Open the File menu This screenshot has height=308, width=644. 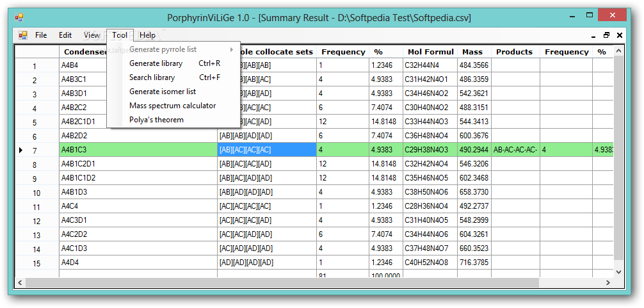click(41, 35)
